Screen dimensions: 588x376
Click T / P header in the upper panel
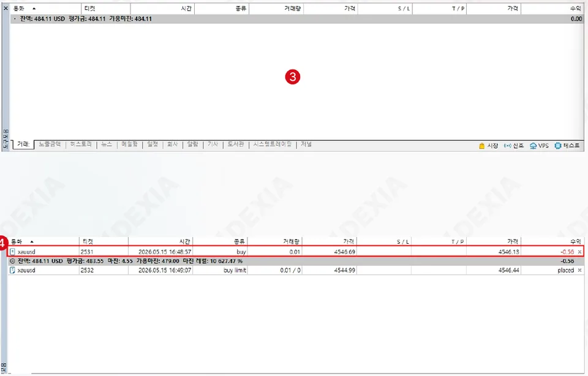point(440,8)
